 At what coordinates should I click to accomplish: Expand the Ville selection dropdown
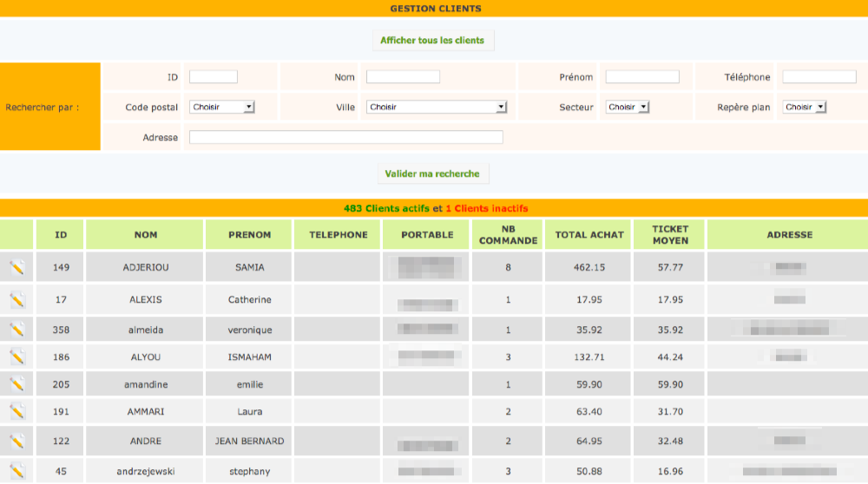437,108
